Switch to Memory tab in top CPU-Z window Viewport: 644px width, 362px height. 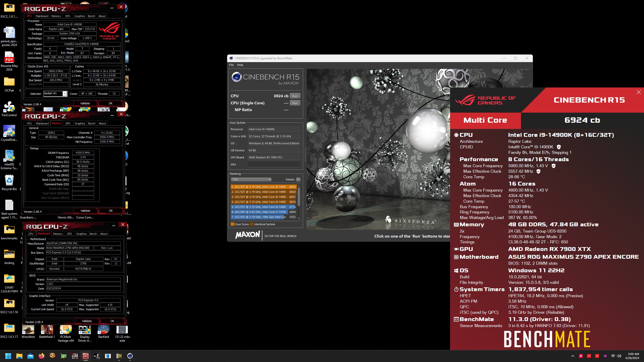point(56,16)
